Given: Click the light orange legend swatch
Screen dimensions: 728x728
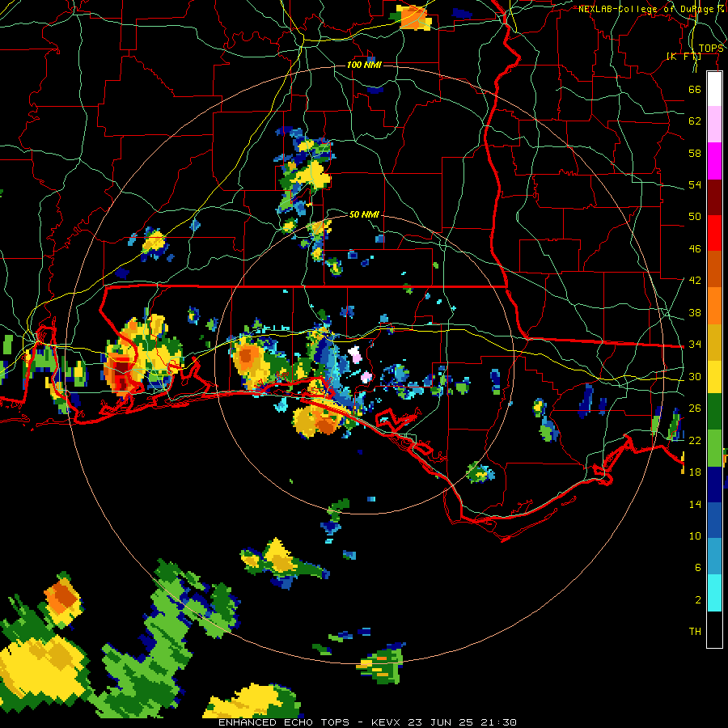Looking at the screenshot, I should (x=714, y=306).
